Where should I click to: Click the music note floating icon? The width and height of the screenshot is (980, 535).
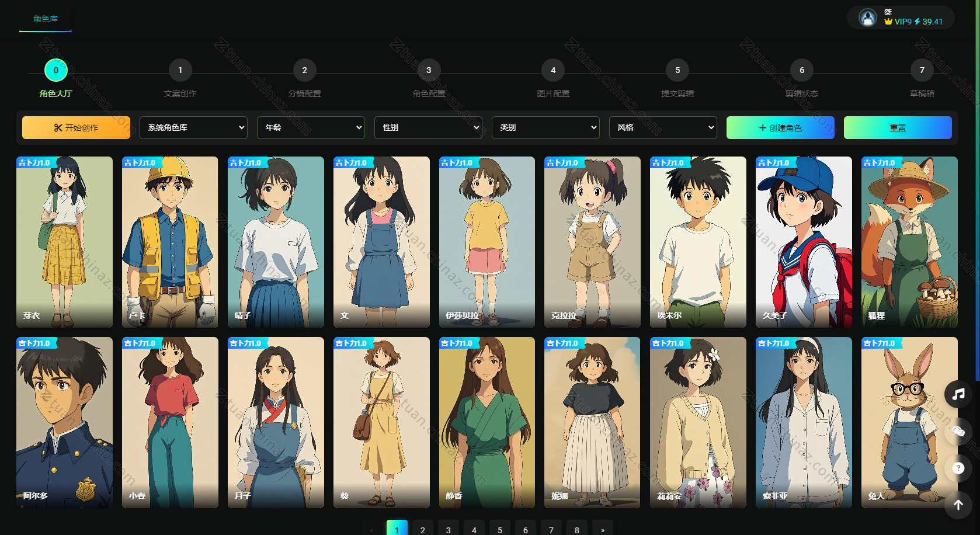(958, 394)
